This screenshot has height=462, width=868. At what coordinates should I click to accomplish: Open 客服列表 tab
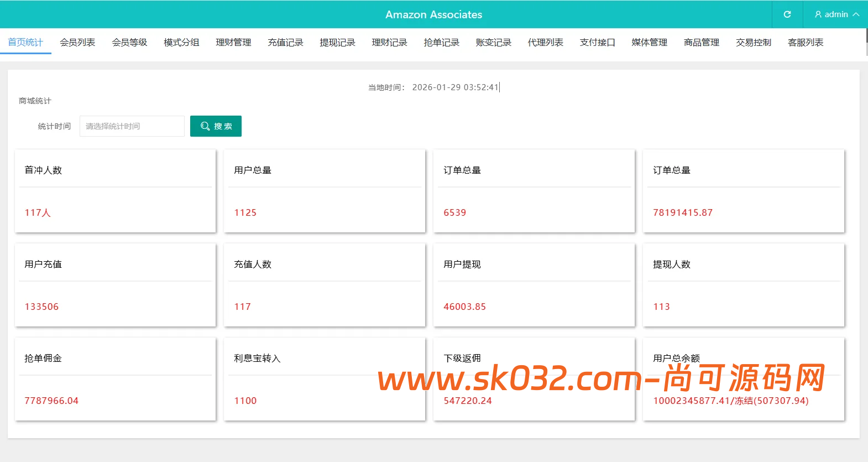click(805, 42)
